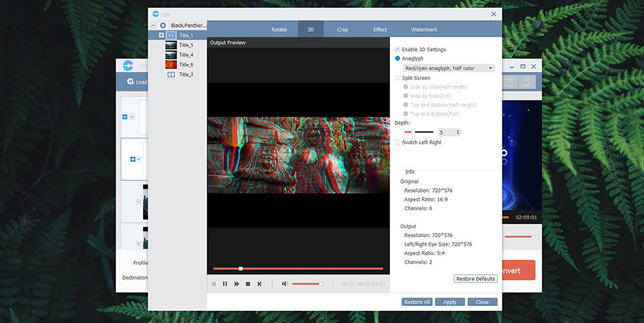Pause the output preview playback

(225, 284)
